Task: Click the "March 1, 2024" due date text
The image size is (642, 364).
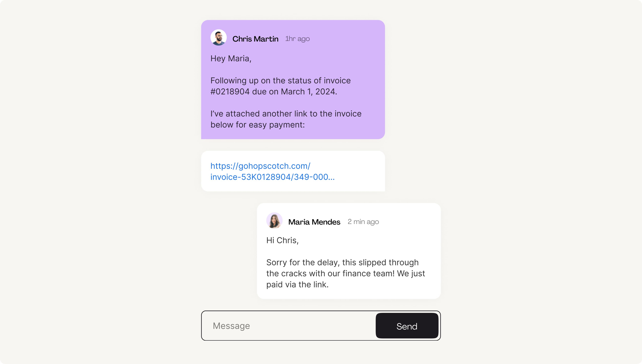Action: [308, 92]
